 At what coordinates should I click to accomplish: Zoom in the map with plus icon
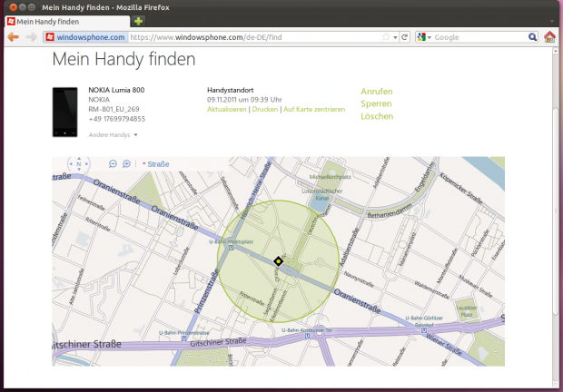click(126, 164)
